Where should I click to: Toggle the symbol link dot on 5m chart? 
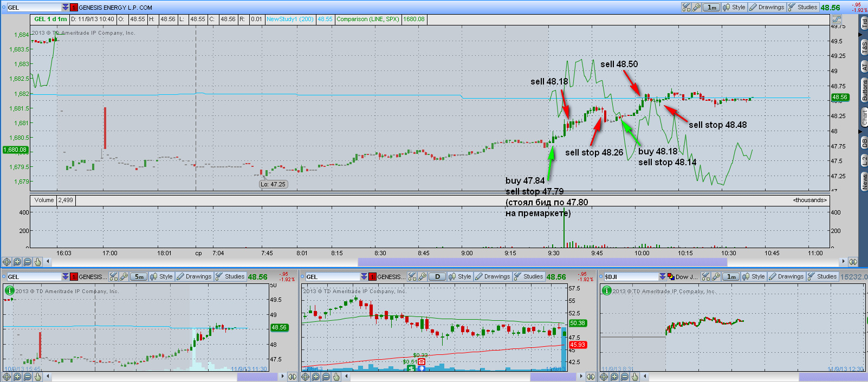tap(3, 277)
